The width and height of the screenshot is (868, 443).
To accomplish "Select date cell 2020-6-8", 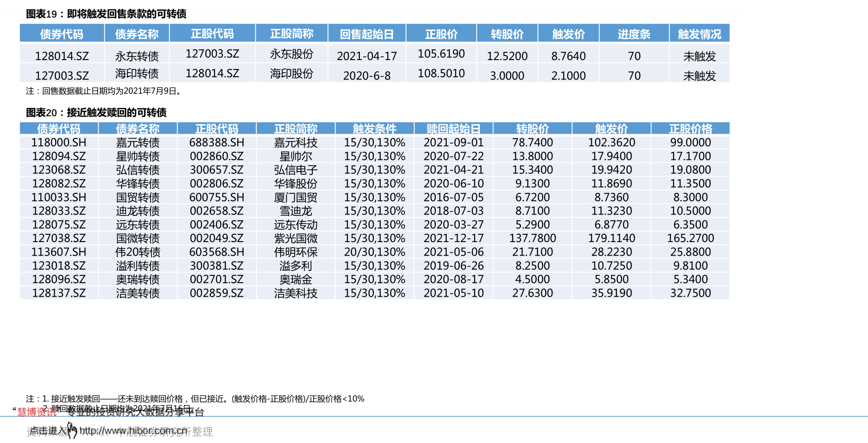I will pyautogui.click(x=367, y=75).
